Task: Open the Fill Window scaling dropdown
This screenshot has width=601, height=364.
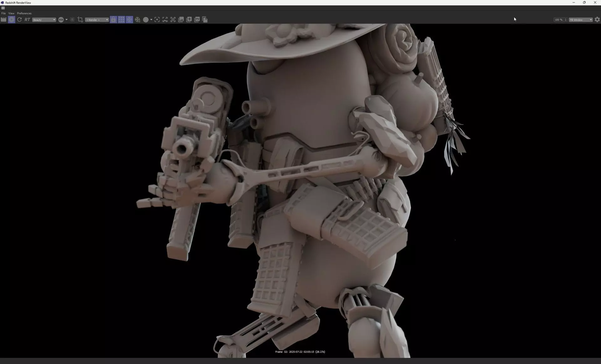Action: tap(581, 20)
